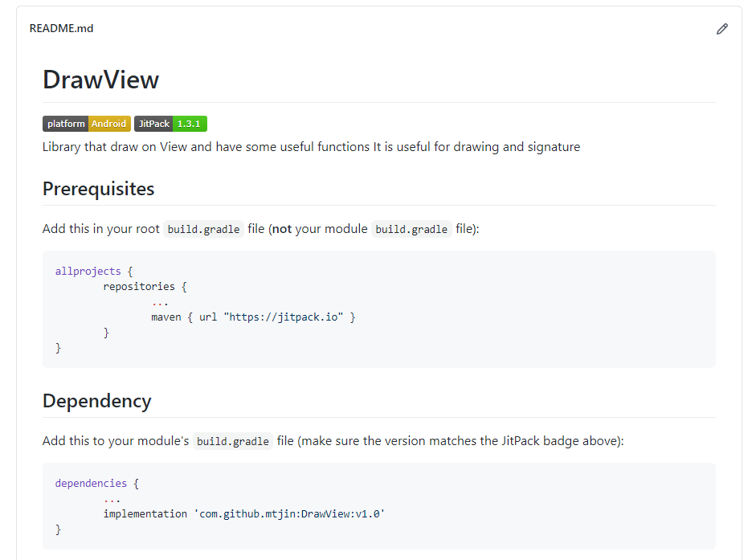This screenshot has width=752, height=560.
Task: Click the repositories line in code block
Action: 145,287
